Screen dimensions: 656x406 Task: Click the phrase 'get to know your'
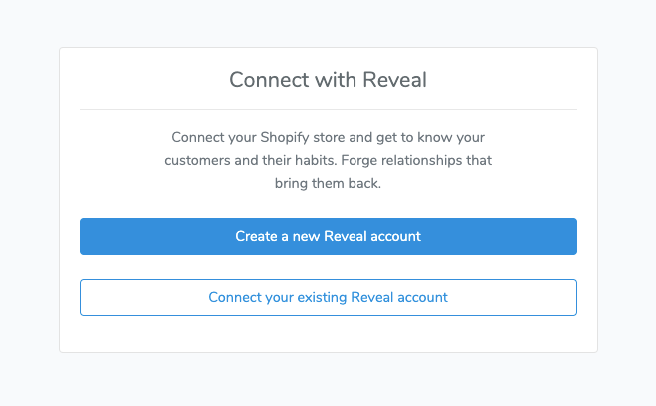click(443, 136)
